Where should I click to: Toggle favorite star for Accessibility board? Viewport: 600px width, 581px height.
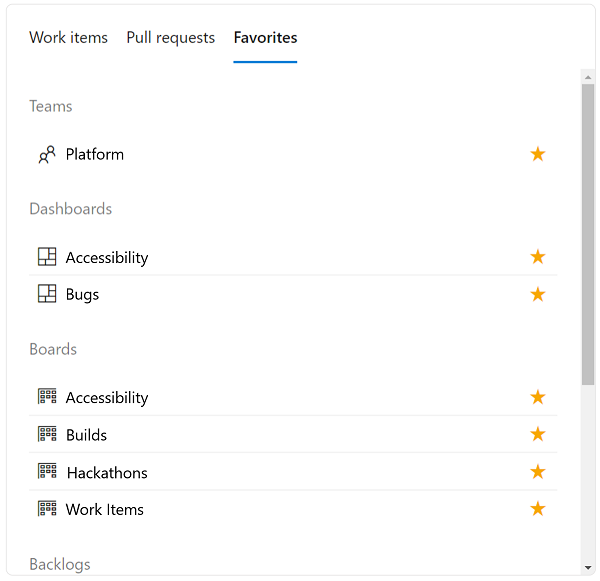(x=538, y=397)
